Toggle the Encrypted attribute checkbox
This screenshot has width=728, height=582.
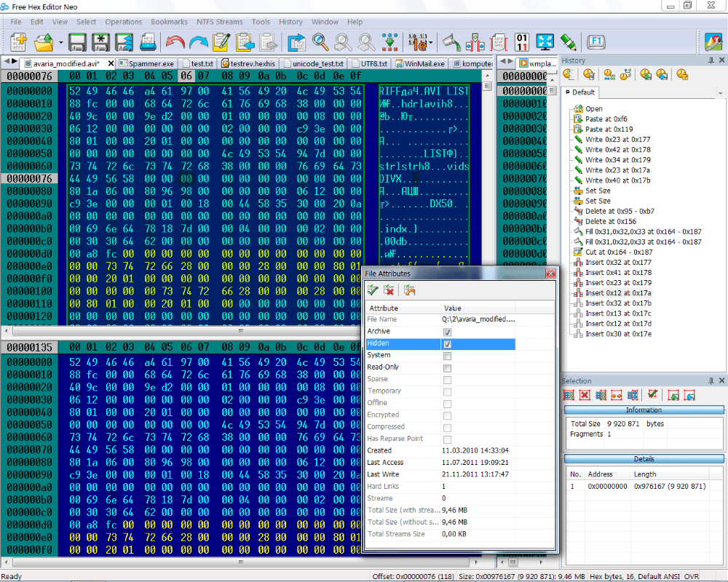coord(447,416)
